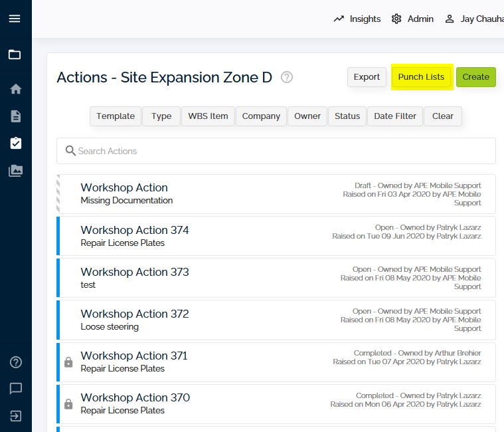The height and width of the screenshot is (432, 504).
Task: Open the Template filter dropdown
Action: (116, 116)
